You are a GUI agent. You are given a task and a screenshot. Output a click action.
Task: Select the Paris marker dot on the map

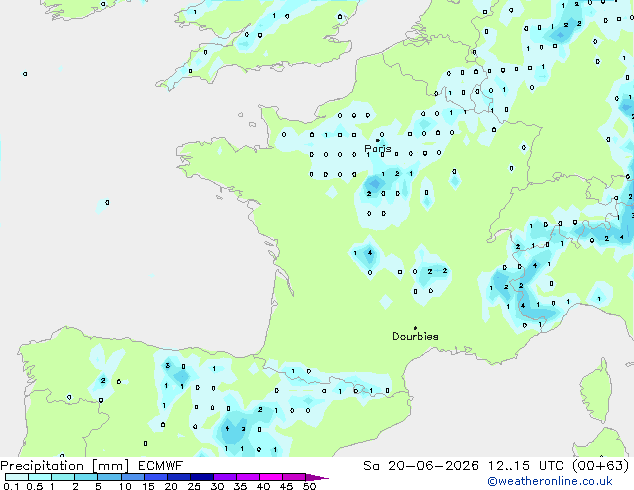point(378,140)
